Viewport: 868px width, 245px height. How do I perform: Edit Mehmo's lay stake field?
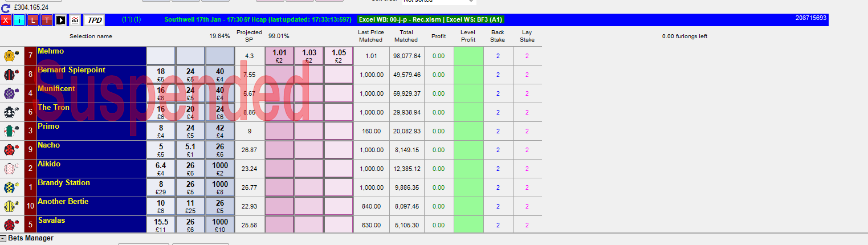point(527,56)
